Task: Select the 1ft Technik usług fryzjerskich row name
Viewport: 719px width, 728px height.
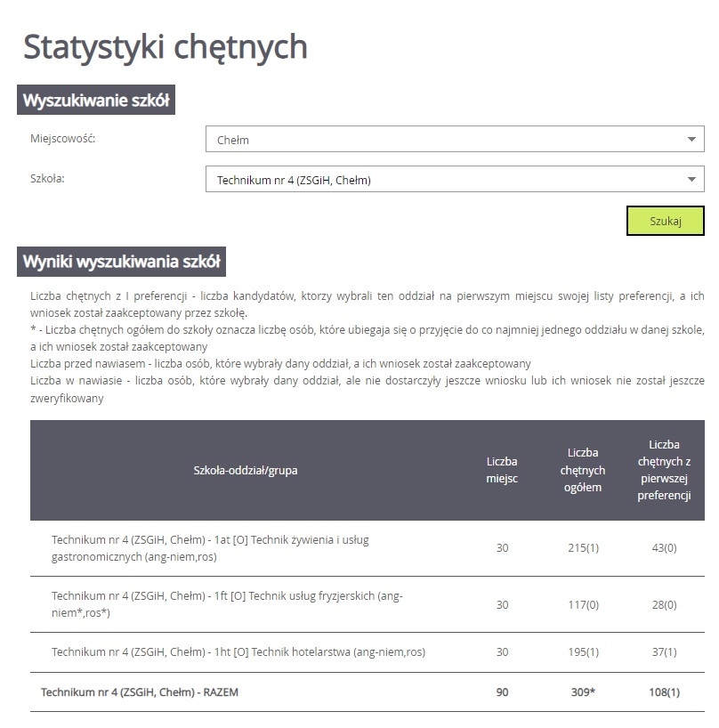Action: pos(227,603)
